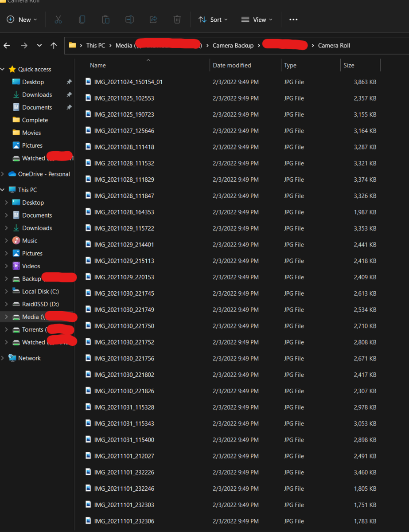Open the View dropdown
This screenshot has width=409, height=532.
256,20
